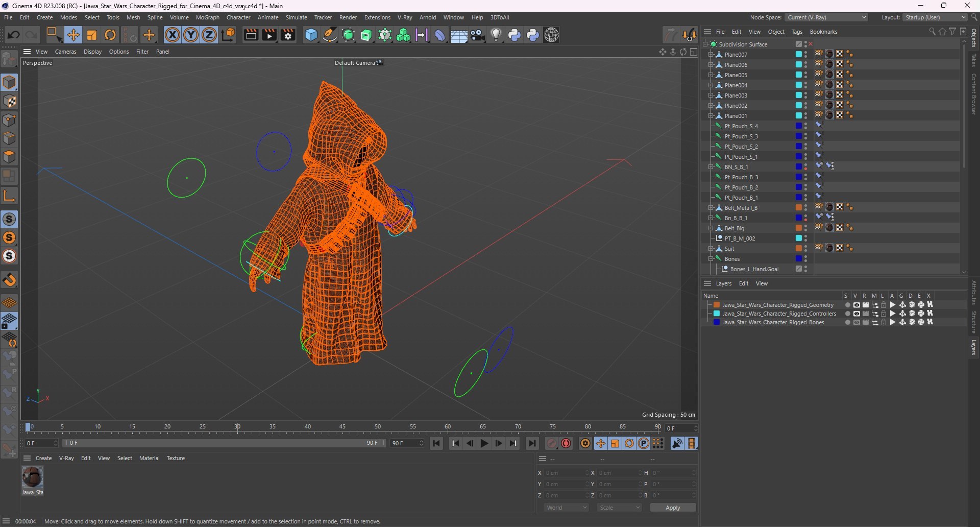This screenshot has width=980, height=527.
Task: Open the Layout dropdown
Action: point(935,17)
